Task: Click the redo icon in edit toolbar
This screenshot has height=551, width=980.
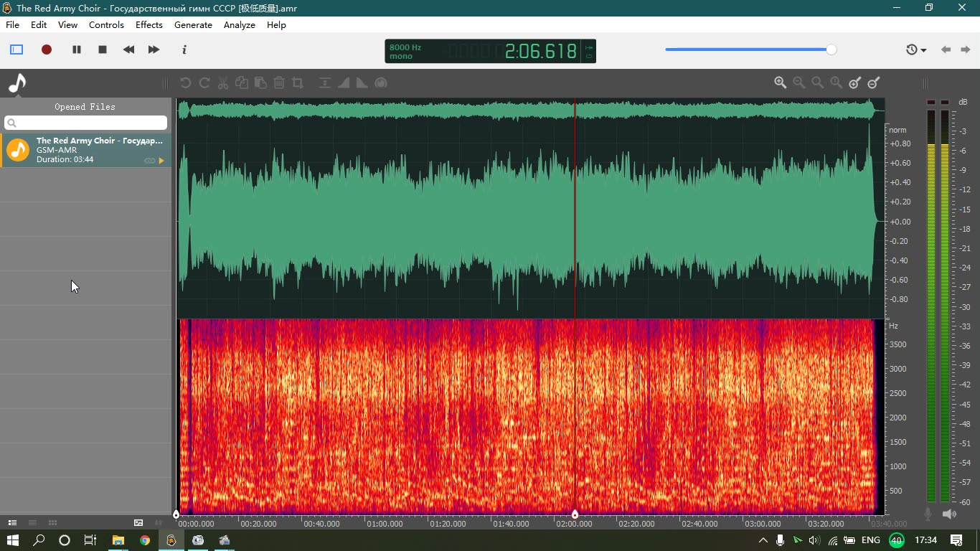Action: tap(204, 83)
